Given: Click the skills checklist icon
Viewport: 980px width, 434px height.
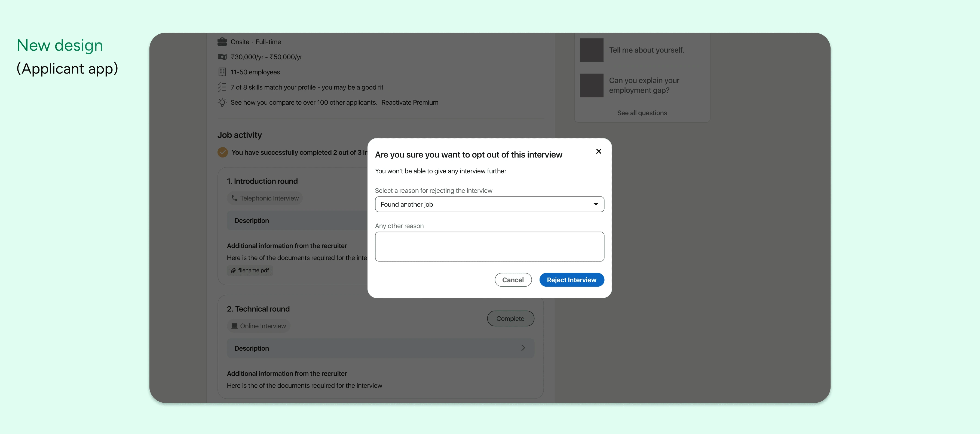Looking at the screenshot, I should coord(222,87).
